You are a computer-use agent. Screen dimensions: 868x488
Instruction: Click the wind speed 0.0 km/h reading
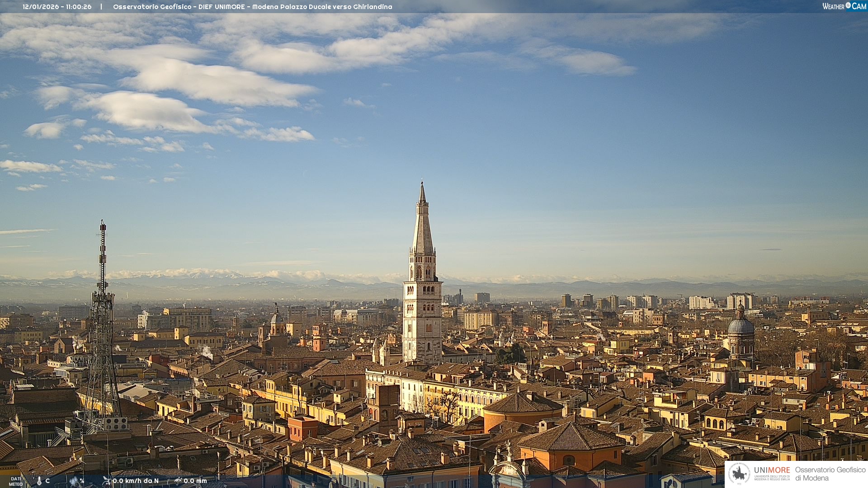tap(136, 481)
